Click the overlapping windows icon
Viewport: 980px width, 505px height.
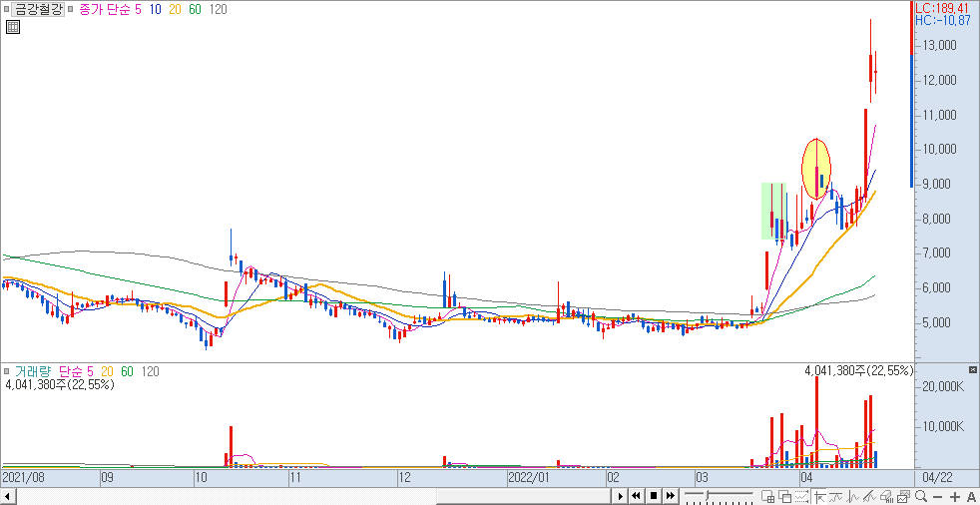[785, 497]
